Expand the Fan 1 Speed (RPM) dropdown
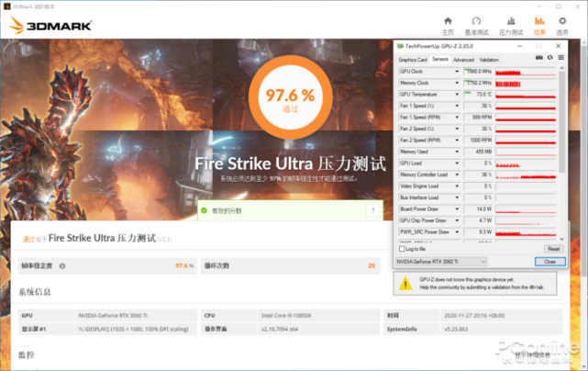Image resolution: width=588 pixels, height=371 pixels. tap(457, 118)
